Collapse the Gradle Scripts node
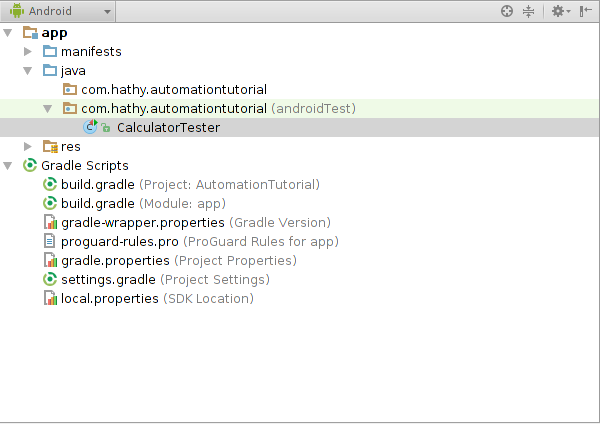This screenshot has width=600, height=424. (9, 165)
